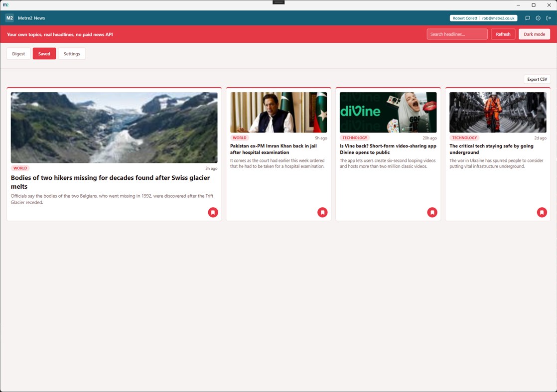Click the WORLD tag on glacier article

click(x=20, y=168)
